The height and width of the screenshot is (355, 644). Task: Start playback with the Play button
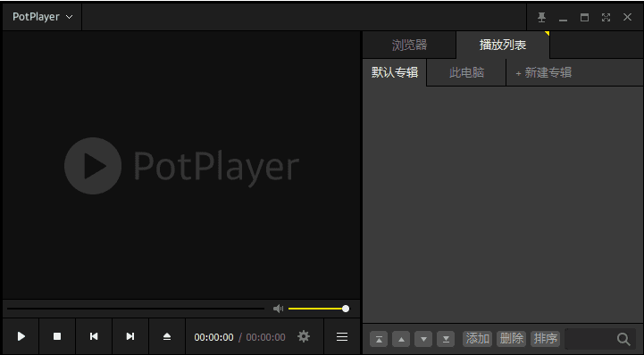coord(21,336)
